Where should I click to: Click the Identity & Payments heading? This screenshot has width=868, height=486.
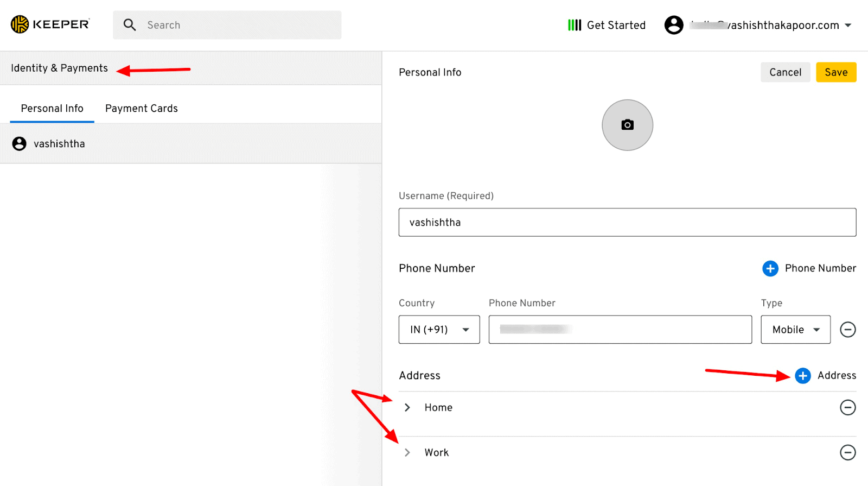59,68
